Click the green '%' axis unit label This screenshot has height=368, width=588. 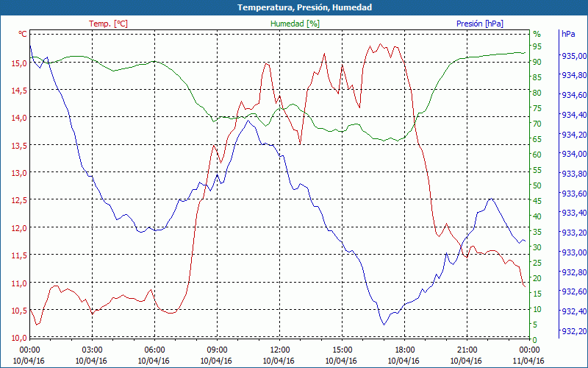coord(537,34)
